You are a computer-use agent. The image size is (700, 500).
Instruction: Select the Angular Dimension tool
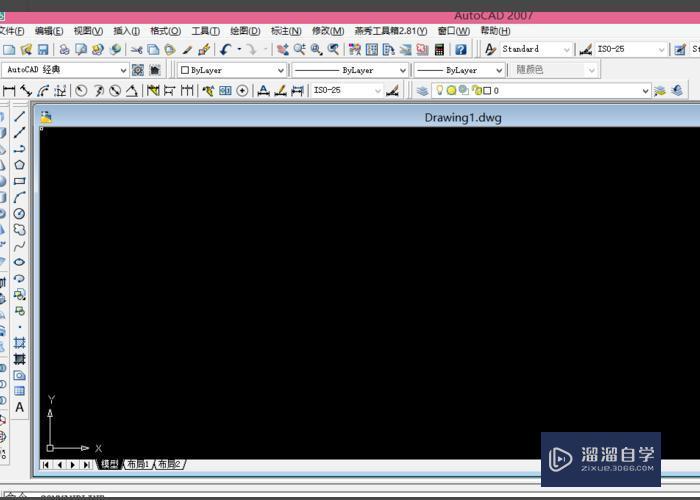click(132, 91)
